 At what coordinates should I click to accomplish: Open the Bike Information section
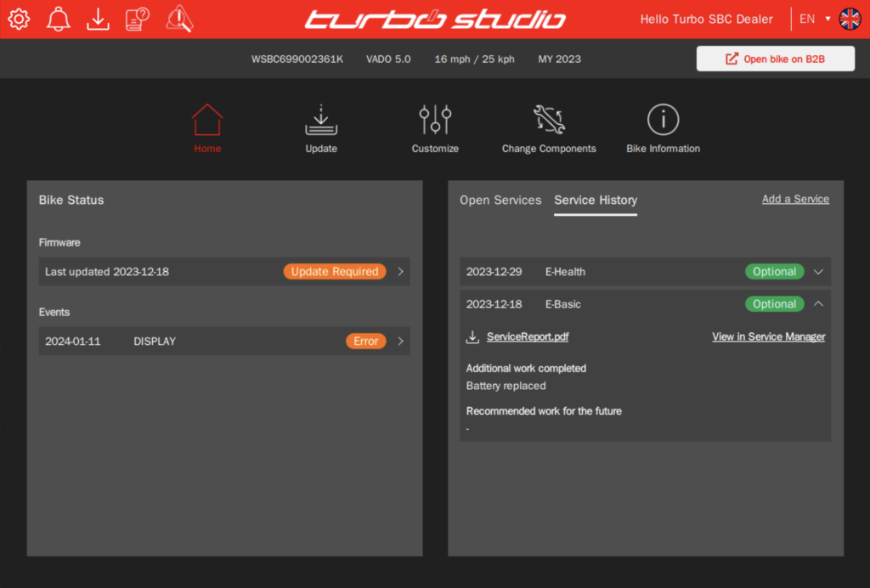pyautogui.click(x=663, y=129)
